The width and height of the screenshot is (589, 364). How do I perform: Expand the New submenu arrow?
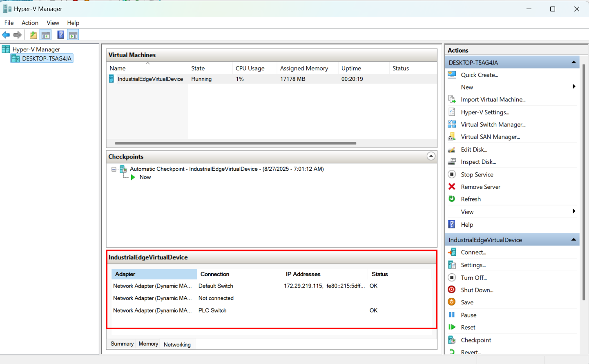click(x=574, y=87)
